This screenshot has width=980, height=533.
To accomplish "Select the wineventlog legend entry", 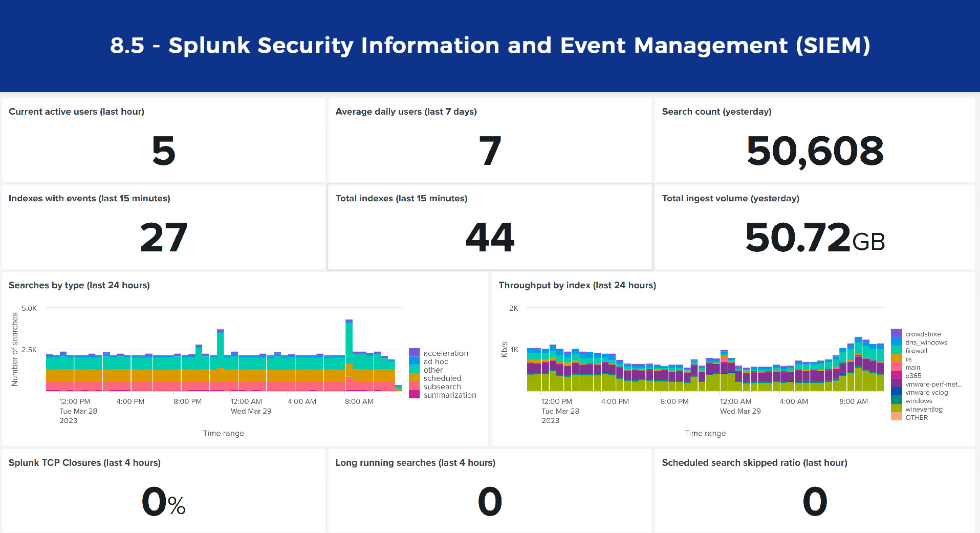I will pyautogui.click(x=924, y=409).
